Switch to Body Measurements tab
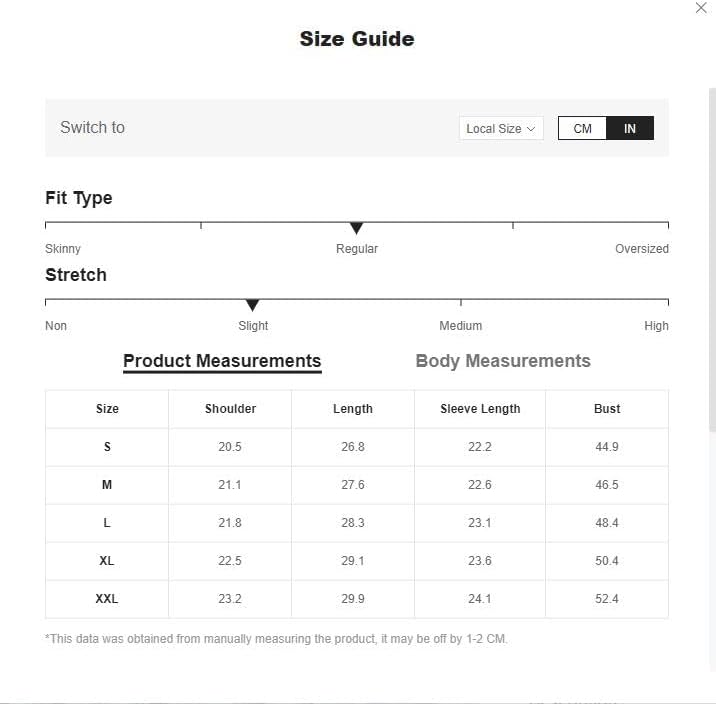The height and width of the screenshot is (704, 716). [503, 361]
